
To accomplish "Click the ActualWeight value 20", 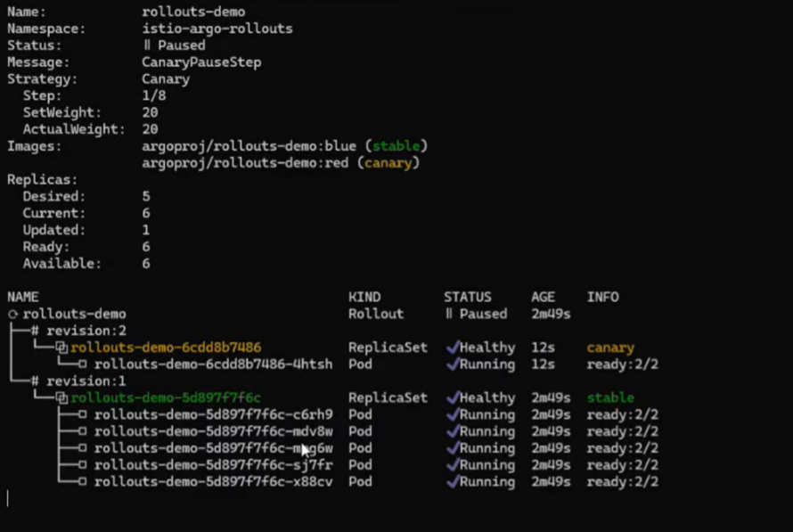I will click(x=150, y=129).
